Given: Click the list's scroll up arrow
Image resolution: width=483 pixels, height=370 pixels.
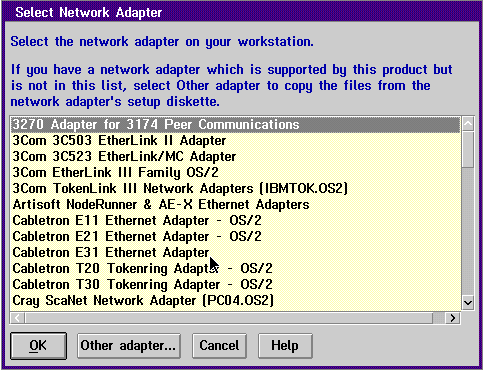Looking at the screenshot, I should click(468, 124).
